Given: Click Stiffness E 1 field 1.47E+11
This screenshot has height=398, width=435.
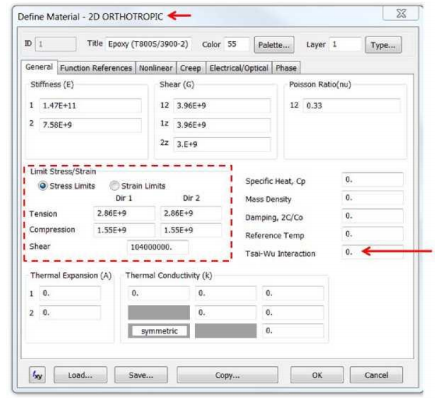Looking at the screenshot, I should pos(90,106).
